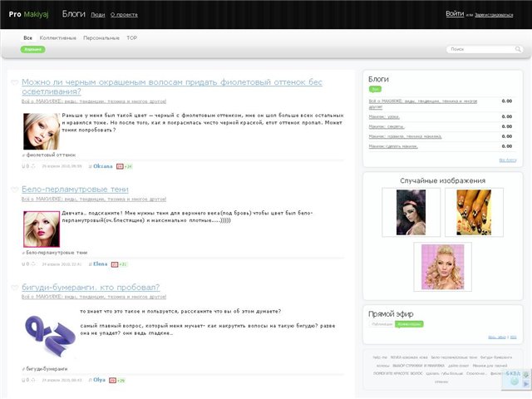This screenshot has width=532, height=399.
Task: Click the фиолетовый оттенок tag
Action: pos(51,155)
